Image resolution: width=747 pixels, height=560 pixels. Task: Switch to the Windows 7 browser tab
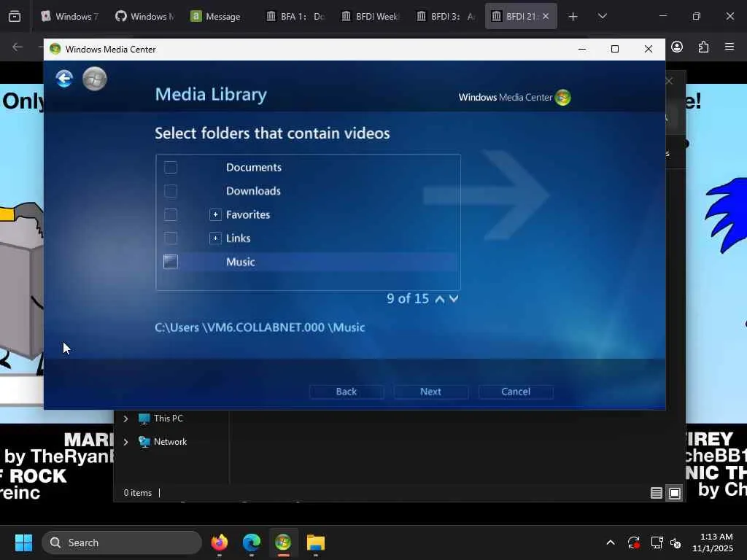(70, 16)
